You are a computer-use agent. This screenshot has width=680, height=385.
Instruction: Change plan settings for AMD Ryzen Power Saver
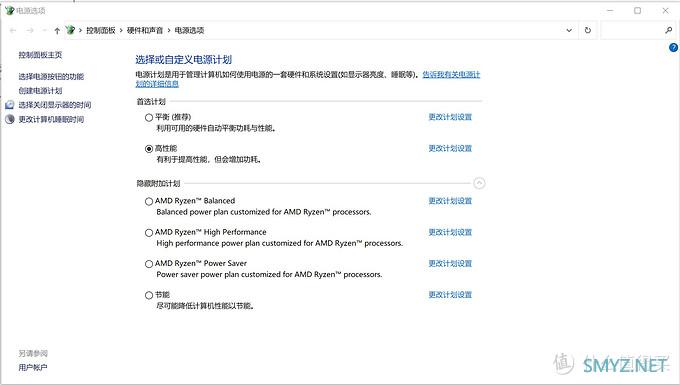[x=450, y=264]
